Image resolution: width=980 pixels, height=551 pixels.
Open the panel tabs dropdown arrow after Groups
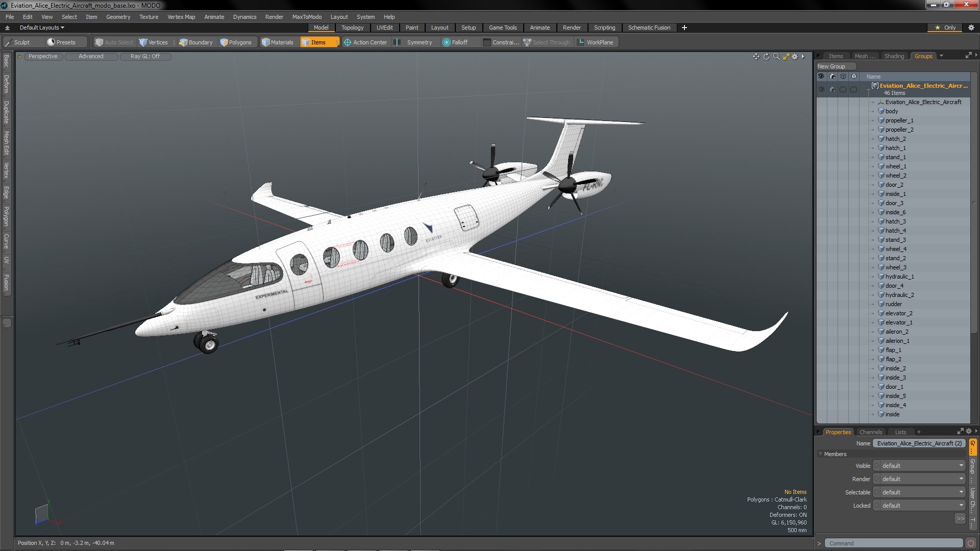tap(941, 56)
